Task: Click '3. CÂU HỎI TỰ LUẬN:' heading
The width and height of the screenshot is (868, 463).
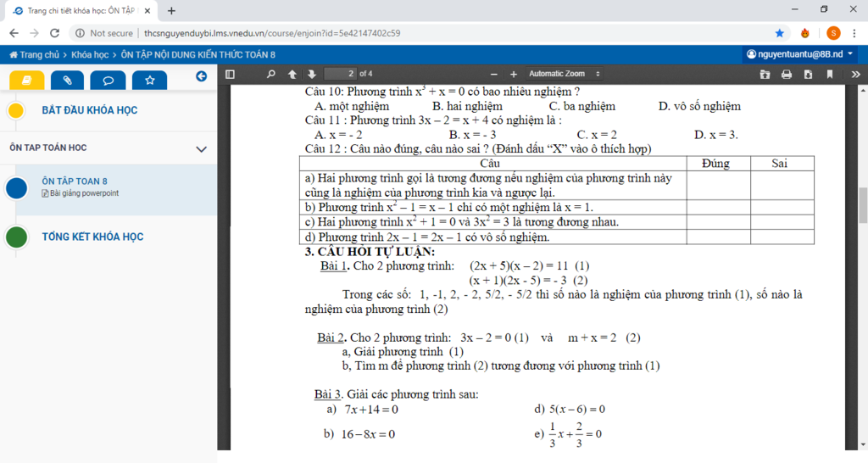Action: pos(370,252)
